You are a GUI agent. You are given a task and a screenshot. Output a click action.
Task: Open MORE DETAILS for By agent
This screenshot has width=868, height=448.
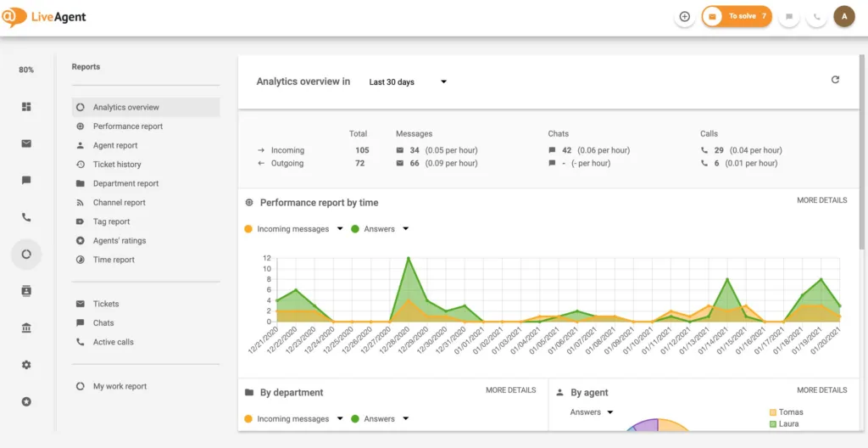pyautogui.click(x=822, y=390)
